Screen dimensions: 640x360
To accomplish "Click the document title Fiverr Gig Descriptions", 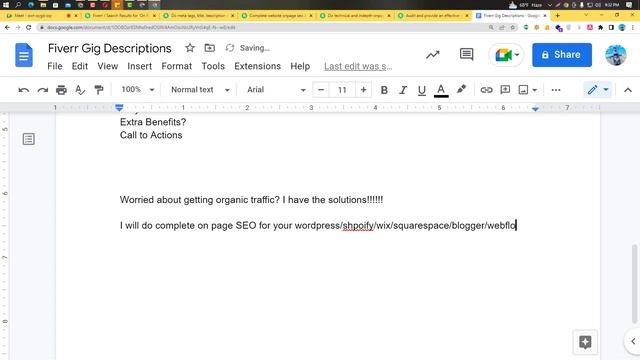I will coord(109,48).
